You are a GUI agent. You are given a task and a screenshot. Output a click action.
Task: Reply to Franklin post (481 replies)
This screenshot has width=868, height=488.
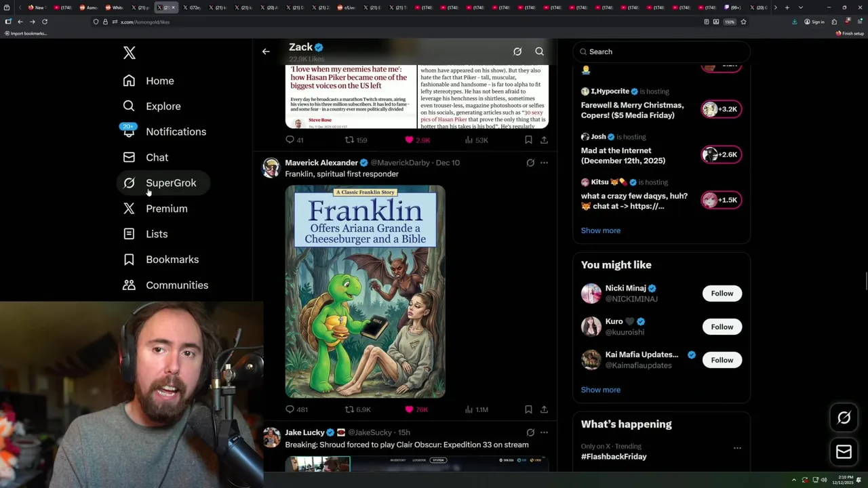(x=296, y=409)
